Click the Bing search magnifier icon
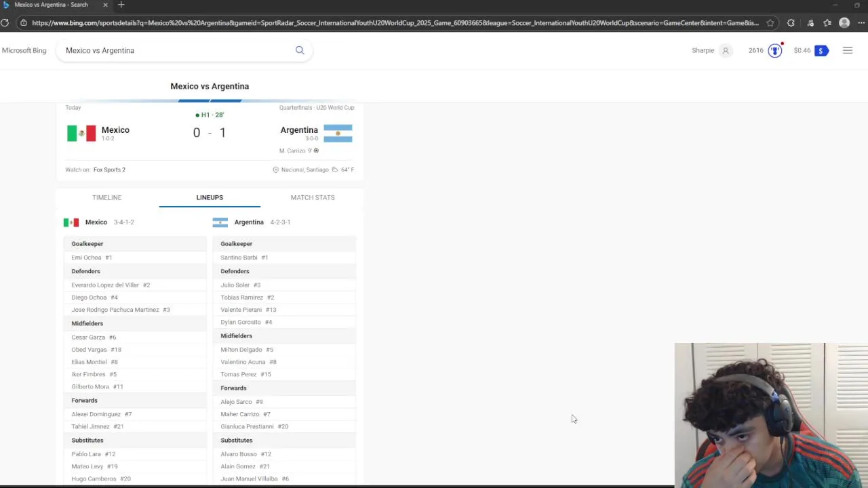Screen dimensions: 868x488 300,50
